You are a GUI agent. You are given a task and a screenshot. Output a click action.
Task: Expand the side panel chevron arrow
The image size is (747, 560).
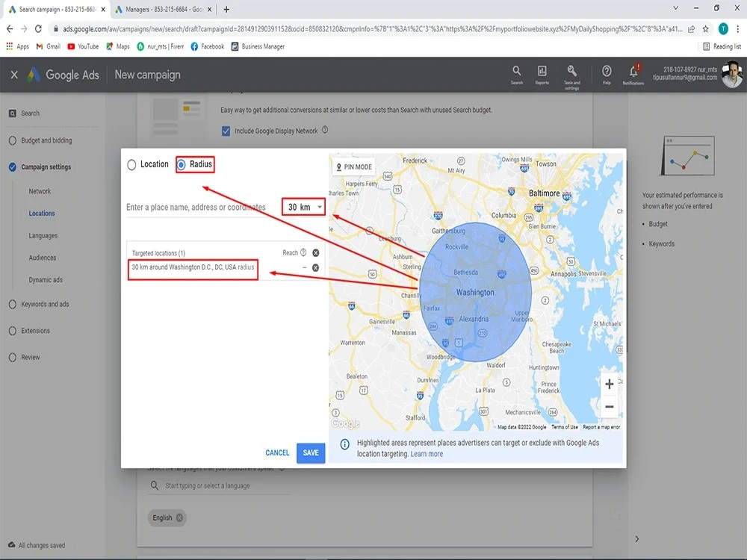click(x=637, y=539)
